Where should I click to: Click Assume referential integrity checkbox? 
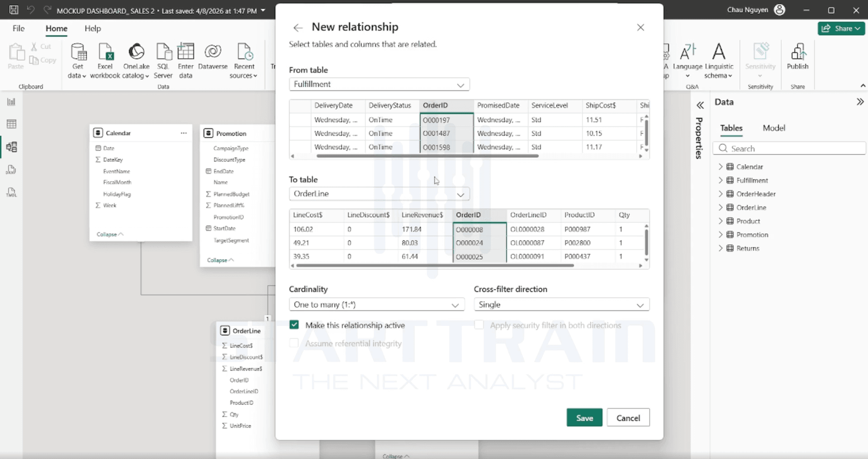[x=294, y=343]
